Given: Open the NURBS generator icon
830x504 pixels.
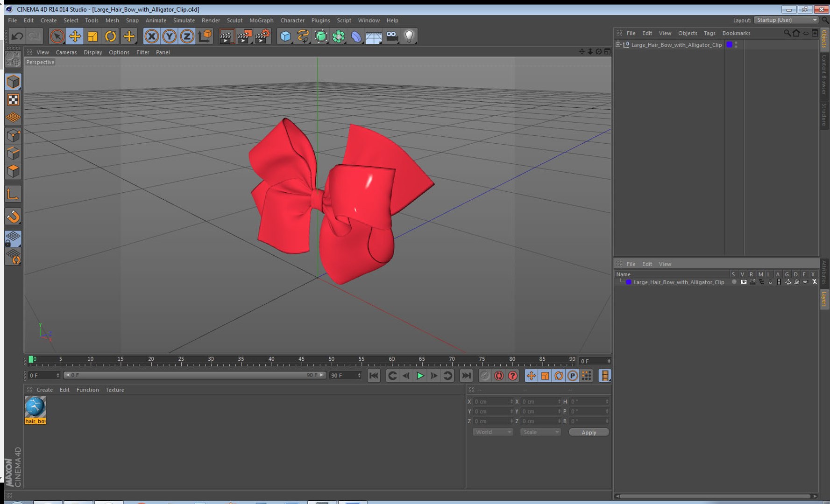Looking at the screenshot, I should 321,36.
